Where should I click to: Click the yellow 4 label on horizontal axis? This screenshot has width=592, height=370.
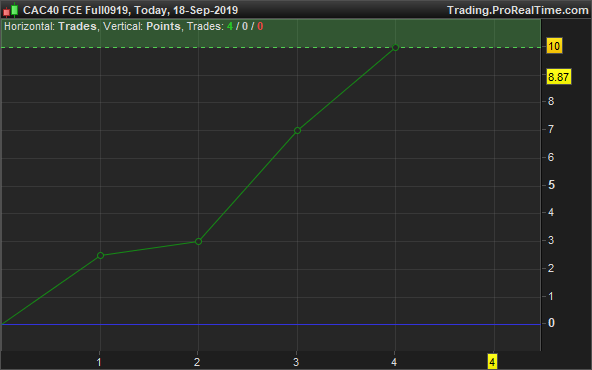click(492, 362)
